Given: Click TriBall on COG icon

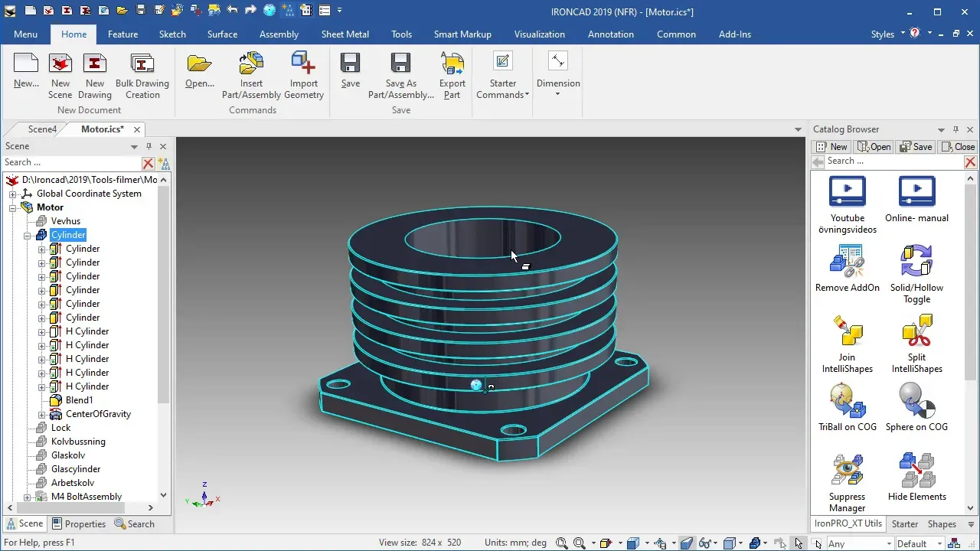Looking at the screenshot, I should 847,401.
